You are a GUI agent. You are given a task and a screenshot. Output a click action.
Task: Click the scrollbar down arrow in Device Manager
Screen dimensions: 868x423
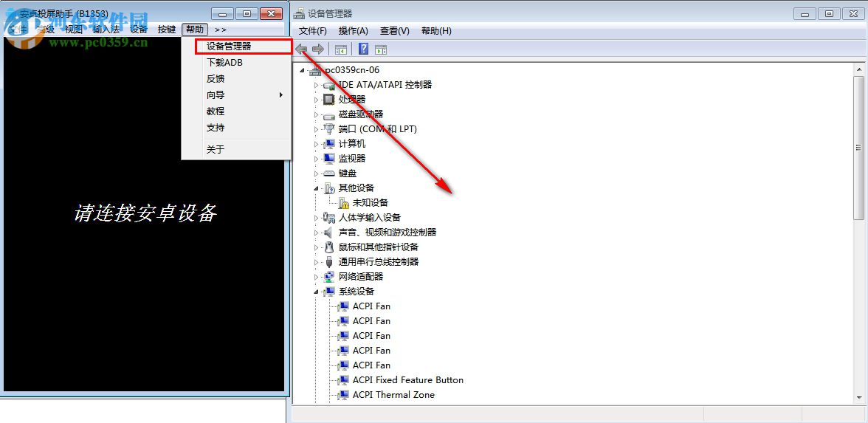coord(858,397)
